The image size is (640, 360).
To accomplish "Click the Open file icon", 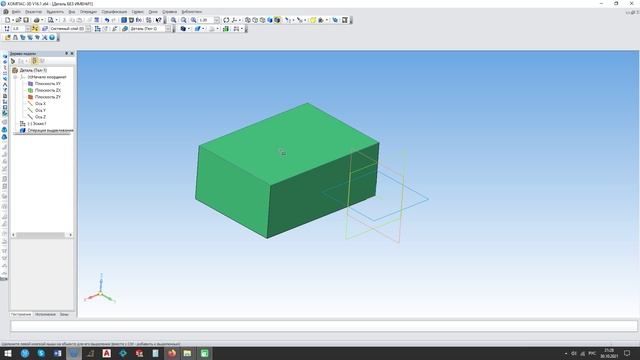I will [19, 20].
